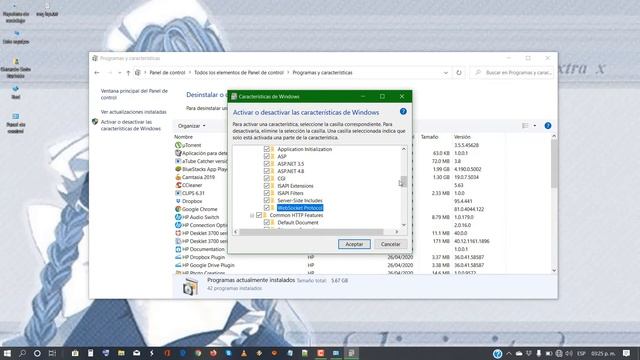Viewport: 640px width, 360px height.
Task: Uncheck Application Initialization feature
Action: click(267, 149)
